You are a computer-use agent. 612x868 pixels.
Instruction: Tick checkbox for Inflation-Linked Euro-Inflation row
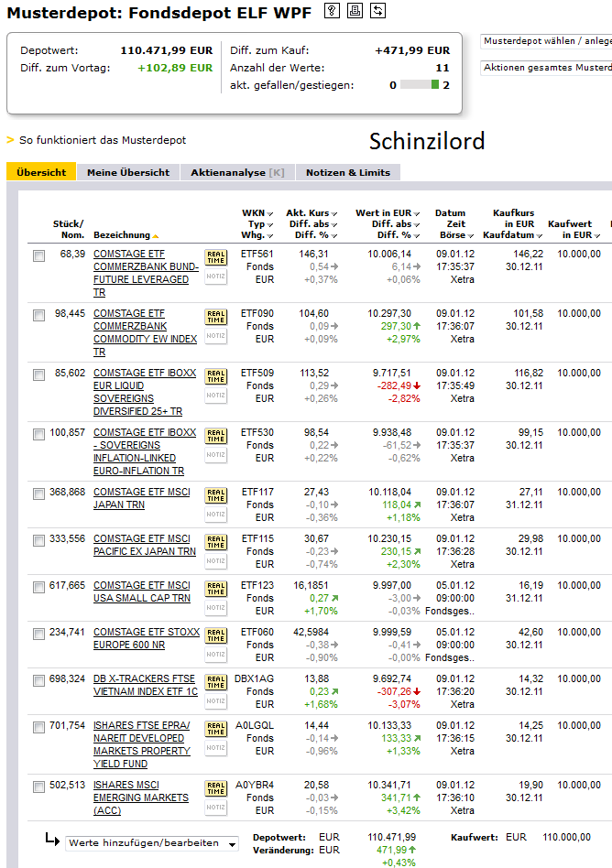38,435
